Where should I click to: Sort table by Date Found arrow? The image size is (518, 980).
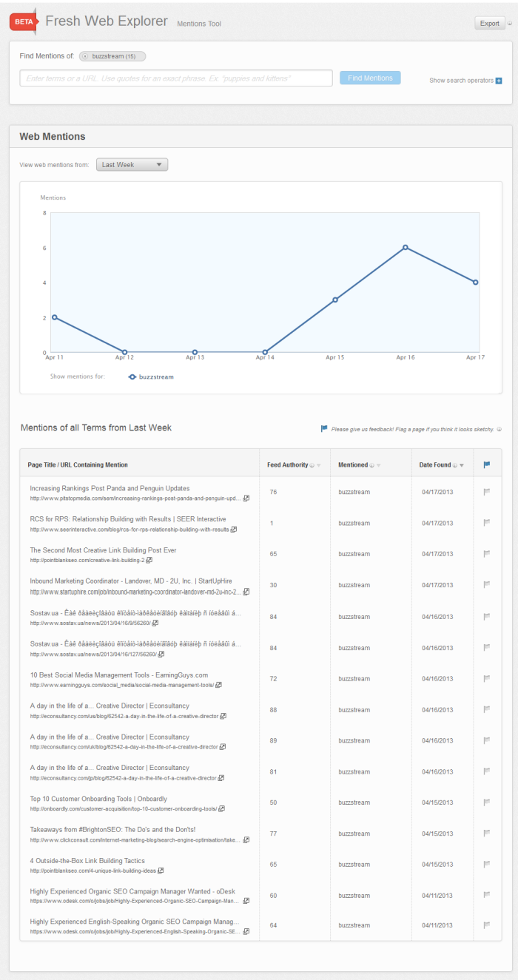462,466
